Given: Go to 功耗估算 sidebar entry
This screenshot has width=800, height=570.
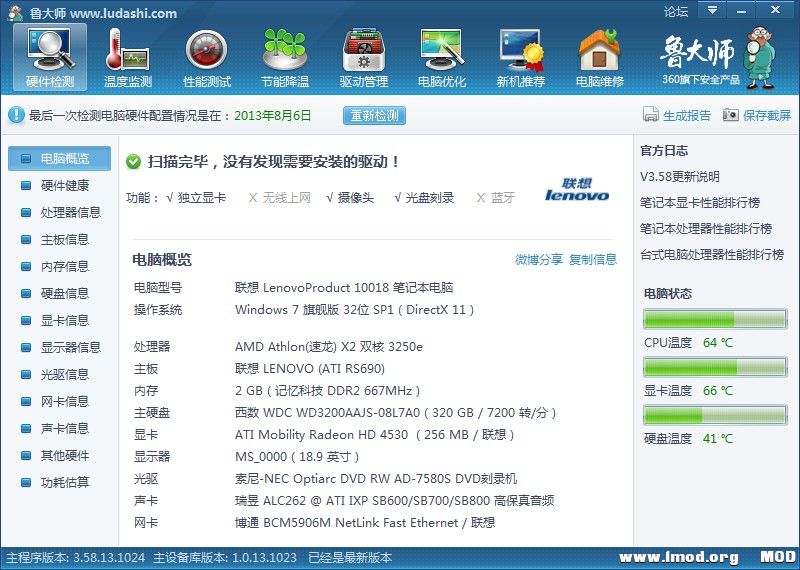Looking at the screenshot, I should (64, 483).
